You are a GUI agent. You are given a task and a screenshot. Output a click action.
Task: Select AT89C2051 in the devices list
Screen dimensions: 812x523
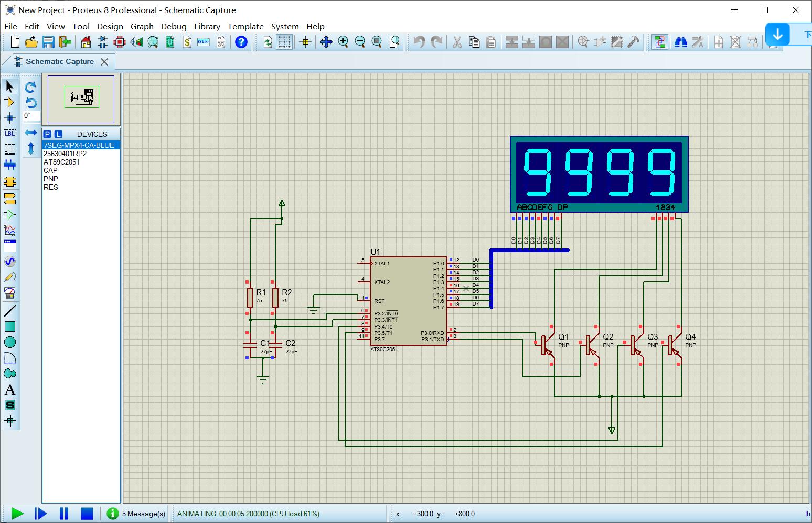click(x=81, y=162)
